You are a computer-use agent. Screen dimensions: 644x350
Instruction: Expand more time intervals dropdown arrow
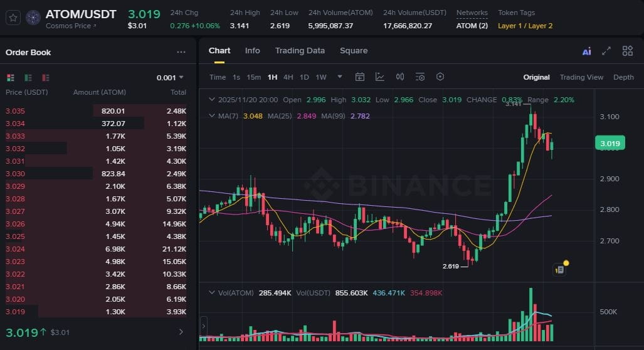[x=340, y=77]
